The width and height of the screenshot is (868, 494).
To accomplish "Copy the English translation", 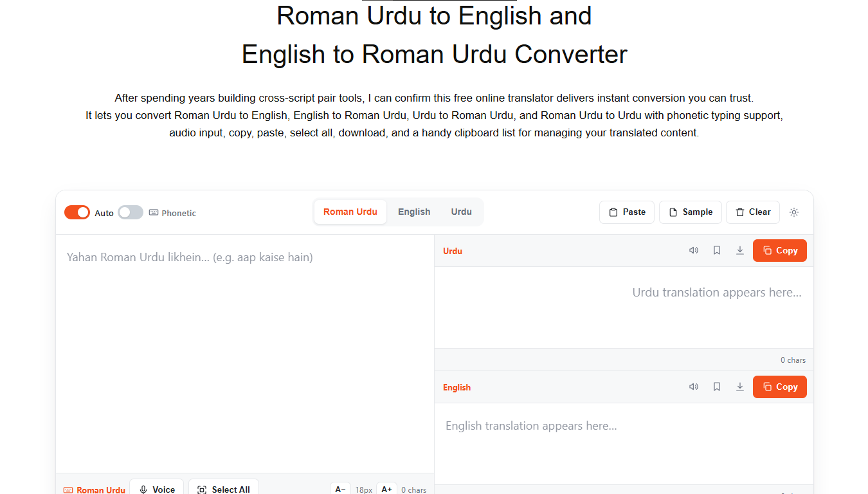I will click(780, 387).
